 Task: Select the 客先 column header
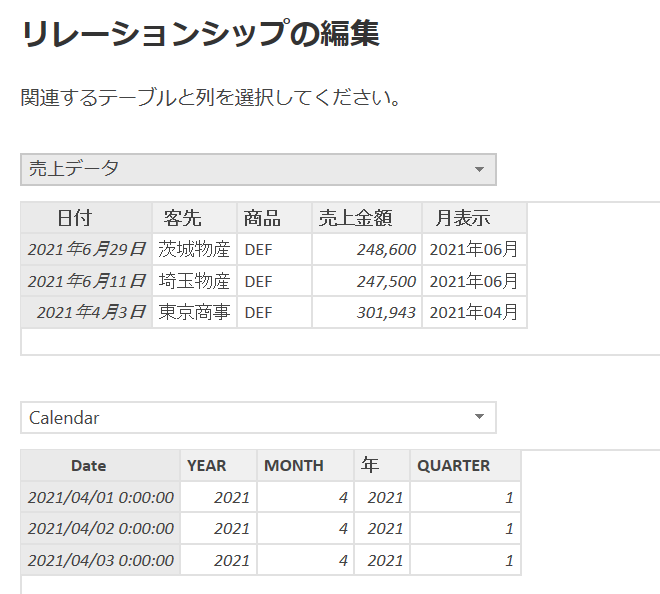[x=194, y=218]
